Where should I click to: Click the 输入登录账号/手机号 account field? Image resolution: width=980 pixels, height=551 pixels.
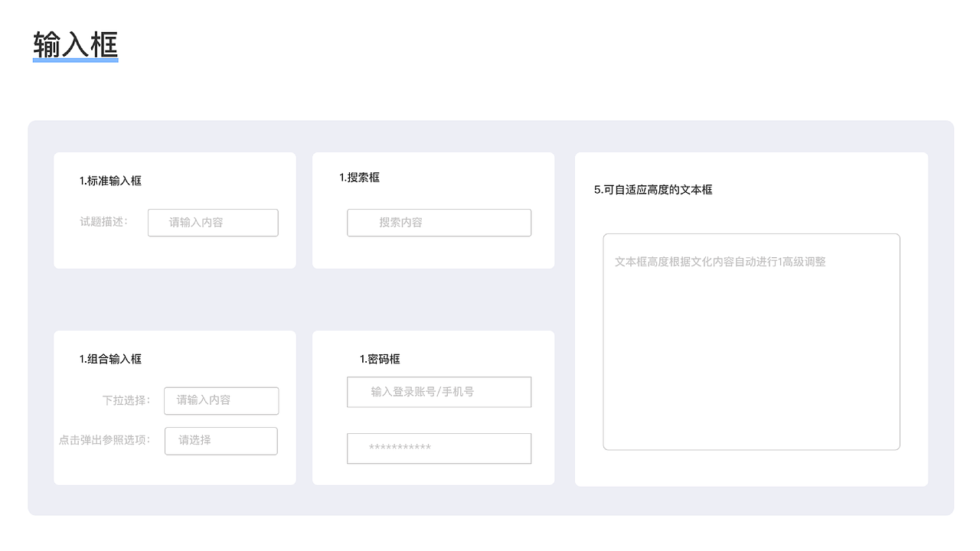(439, 392)
